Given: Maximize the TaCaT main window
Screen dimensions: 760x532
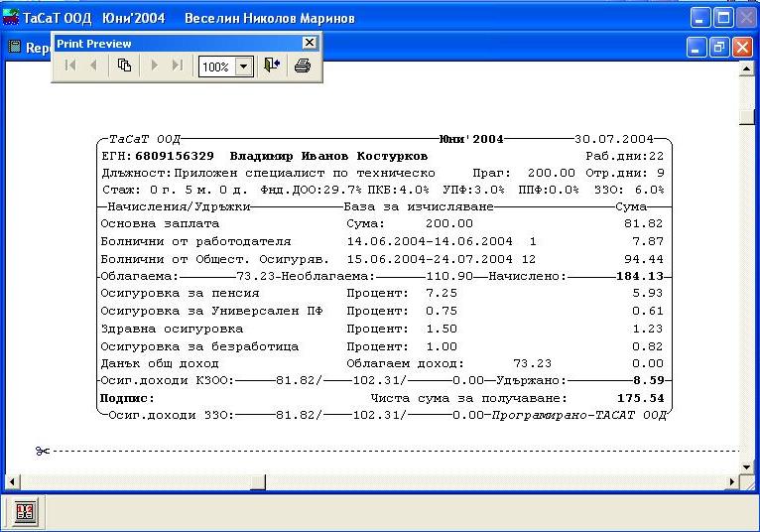Looking at the screenshot, I should (x=723, y=19).
